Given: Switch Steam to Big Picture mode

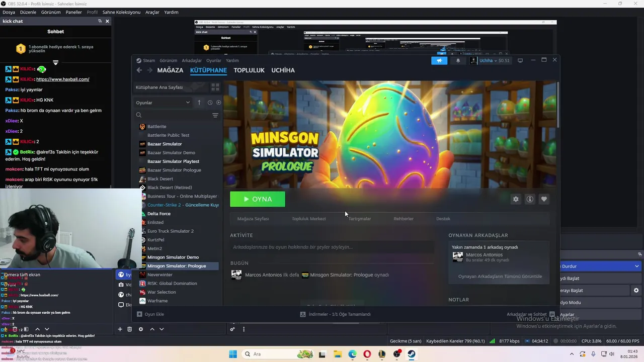Looking at the screenshot, I should tap(520, 60).
